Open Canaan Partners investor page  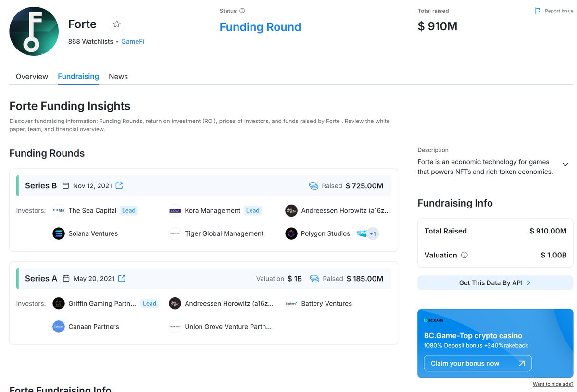pos(94,327)
